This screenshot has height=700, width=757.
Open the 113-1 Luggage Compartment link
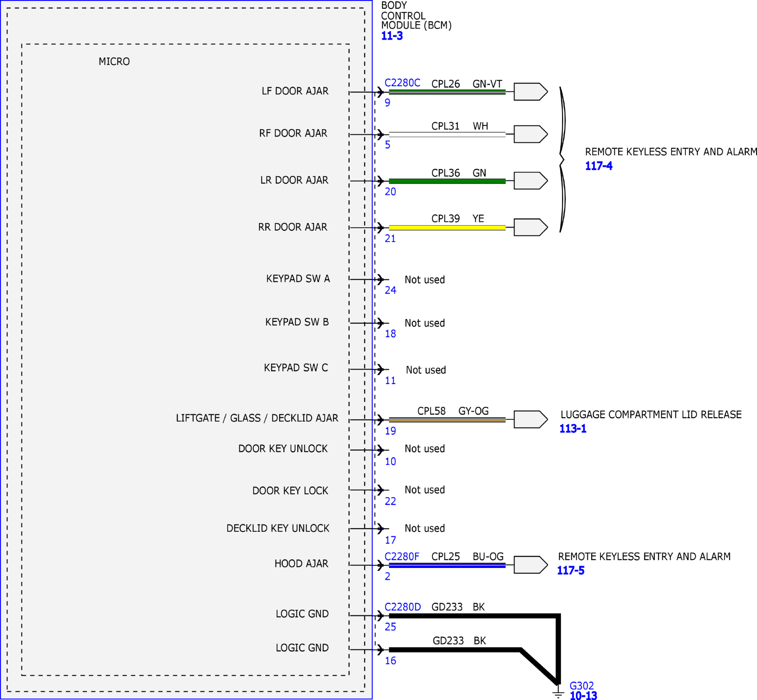click(573, 429)
